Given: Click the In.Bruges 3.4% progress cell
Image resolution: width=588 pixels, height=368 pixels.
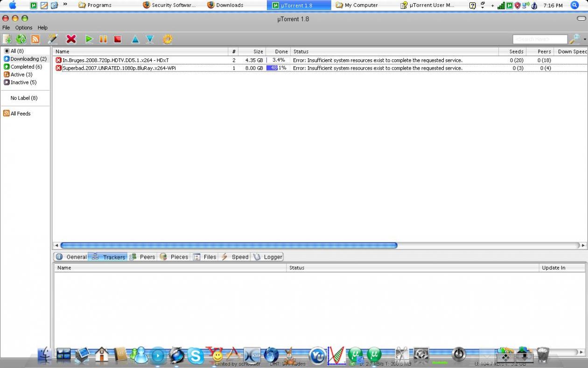Looking at the screenshot, I should [x=278, y=60].
